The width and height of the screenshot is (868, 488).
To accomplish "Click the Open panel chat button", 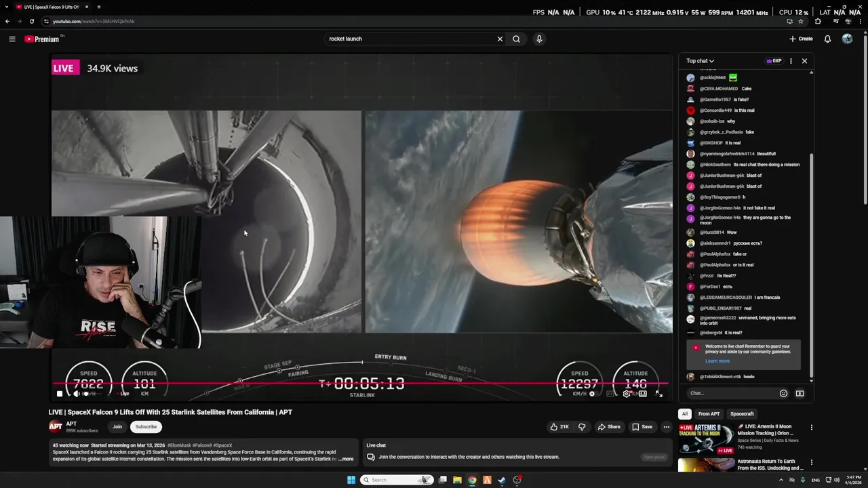I will pos(654,457).
